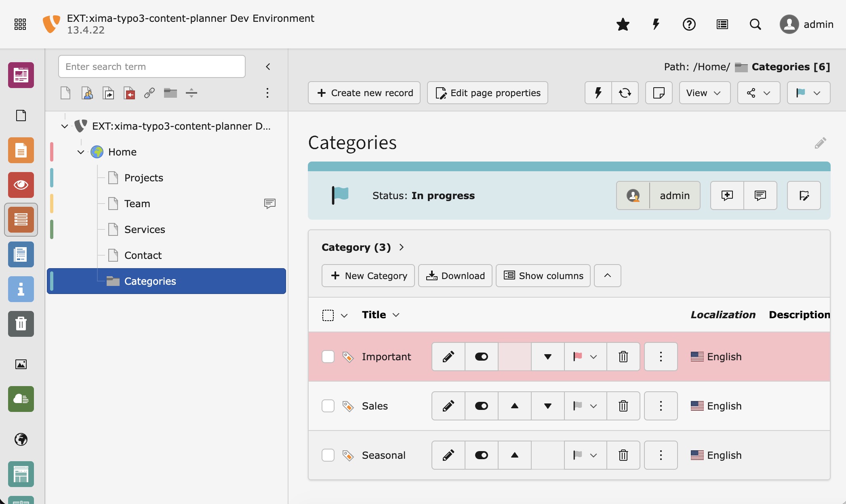
Task: Open the Recycler trash module in sidebar
Action: point(21,324)
